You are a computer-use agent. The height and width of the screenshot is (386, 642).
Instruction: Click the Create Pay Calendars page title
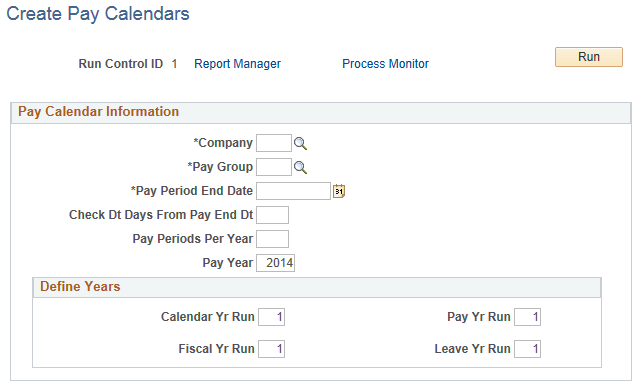[98, 14]
